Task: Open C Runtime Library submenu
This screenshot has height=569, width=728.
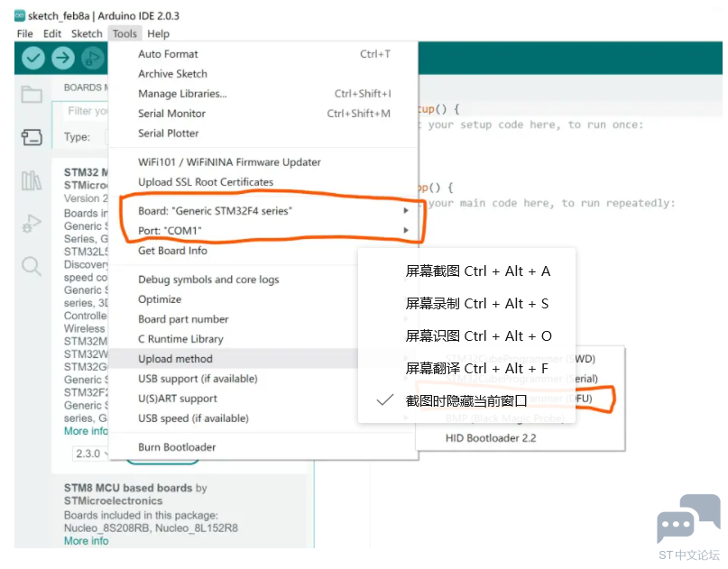Action: (234, 339)
